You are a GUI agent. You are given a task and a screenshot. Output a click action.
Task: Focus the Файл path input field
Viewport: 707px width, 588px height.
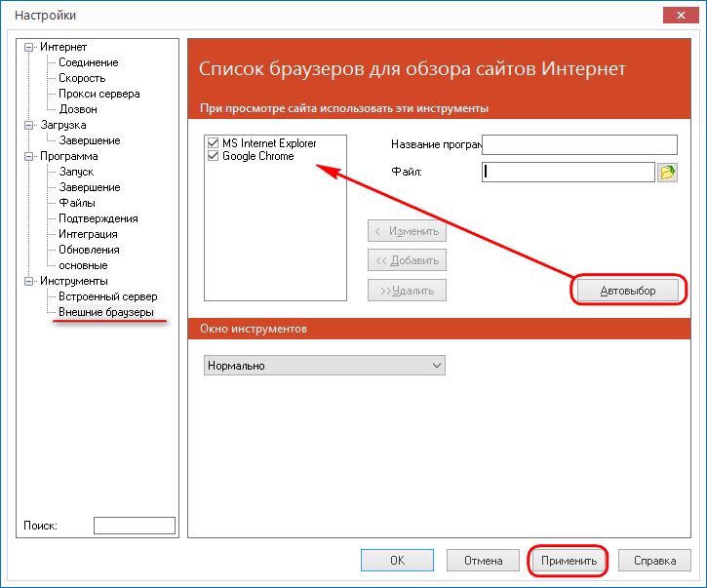[x=569, y=172]
